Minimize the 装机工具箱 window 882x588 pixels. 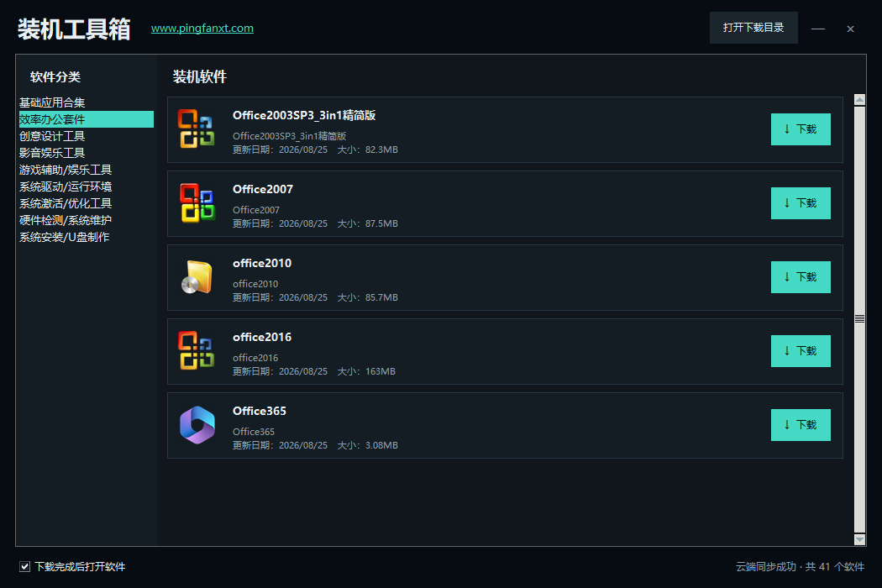point(818,28)
